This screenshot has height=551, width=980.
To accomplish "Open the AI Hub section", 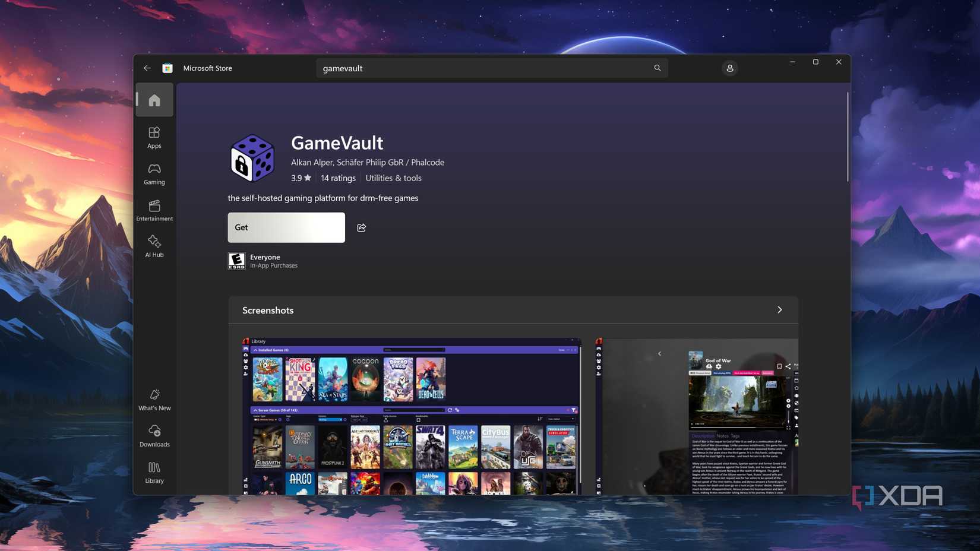I will pyautogui.click(x=154, y=245).
